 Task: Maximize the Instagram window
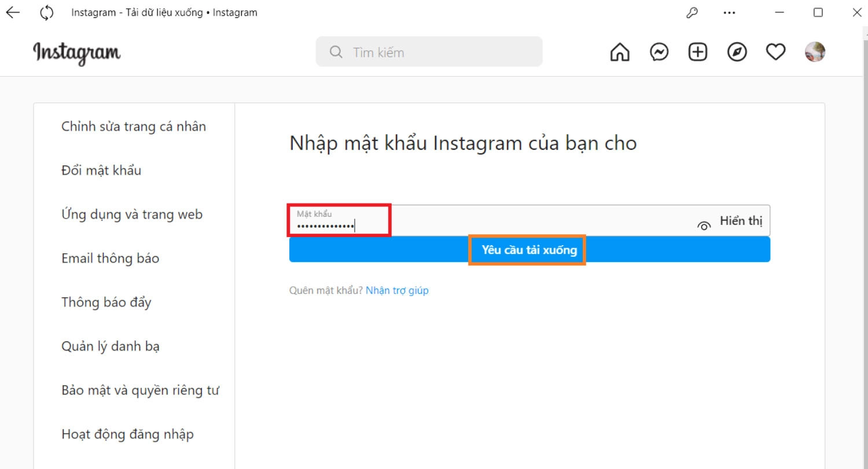(818, 13)
